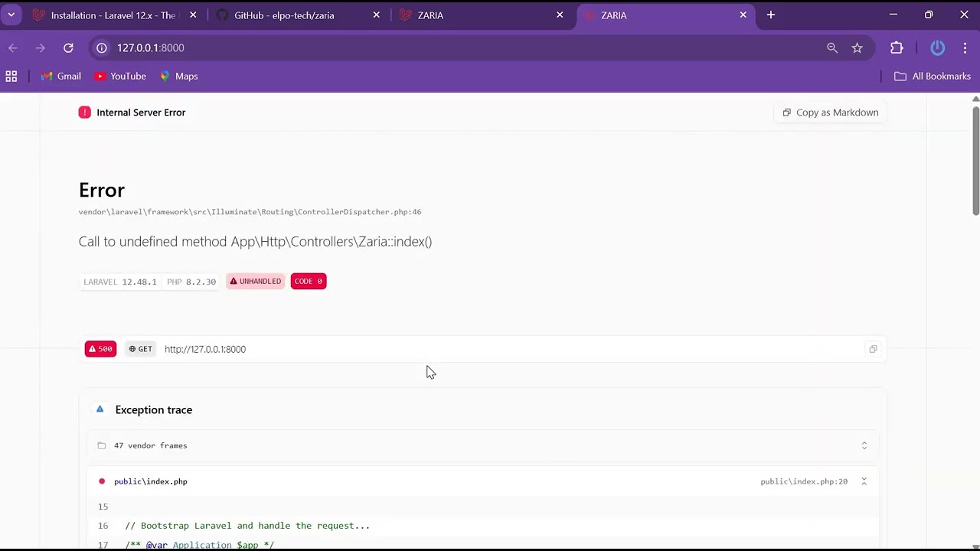Viewport: 980px width, 551px height.
Task: Click the ControllerDispatcher.php:46 file path
Action: coord(250,212)
